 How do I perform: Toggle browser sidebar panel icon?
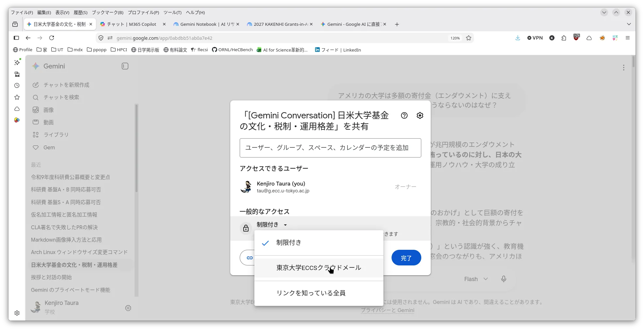click(16, 38)
